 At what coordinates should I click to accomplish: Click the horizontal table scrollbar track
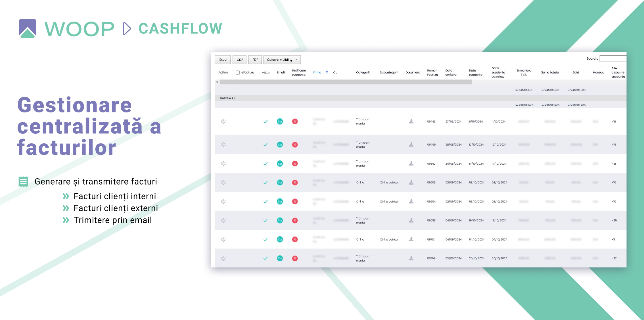point(346,82)
